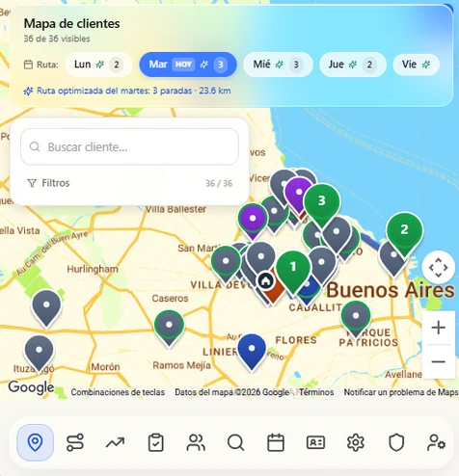Image resolution: width=459 pixels, height=476 pixels.
Task: Click the calendar icon beside Ruta label
Action: 28,65
